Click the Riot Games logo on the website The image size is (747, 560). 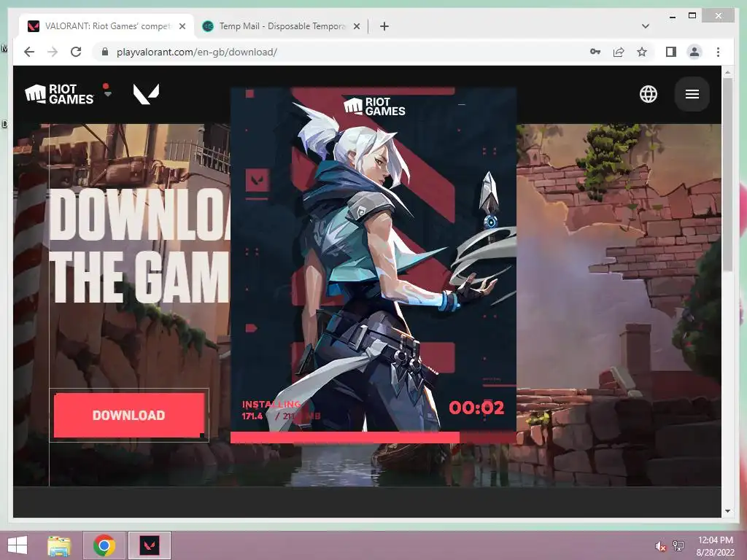coord(59,94)
